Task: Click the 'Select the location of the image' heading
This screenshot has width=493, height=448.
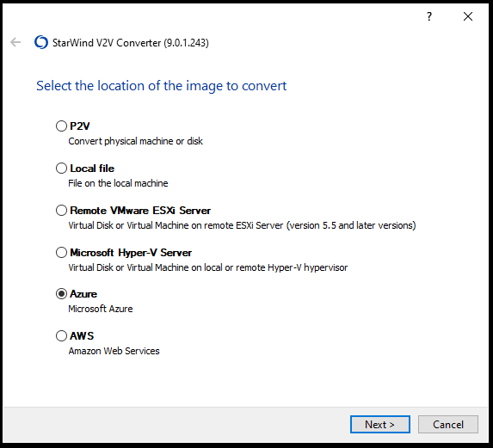Action: coord(161,86)
